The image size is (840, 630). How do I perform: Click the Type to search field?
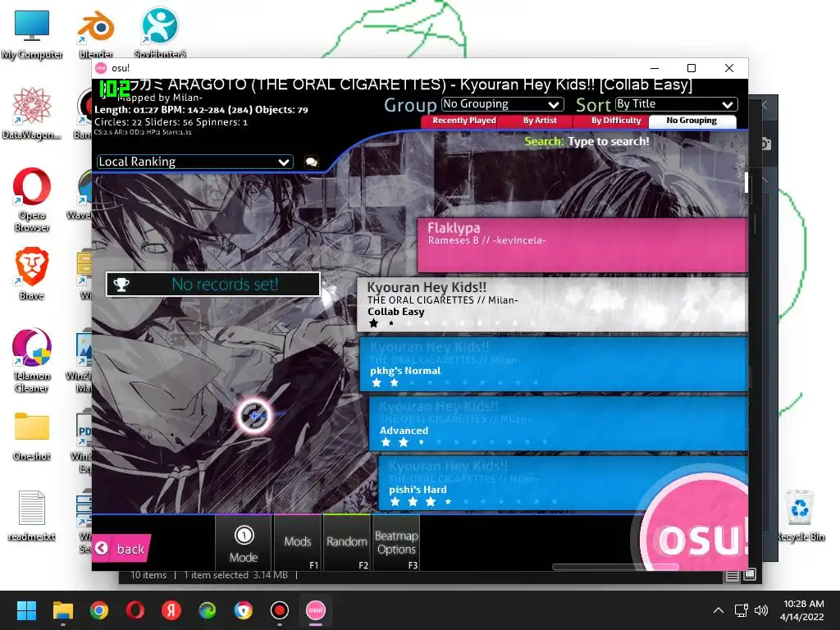point(608,141)
